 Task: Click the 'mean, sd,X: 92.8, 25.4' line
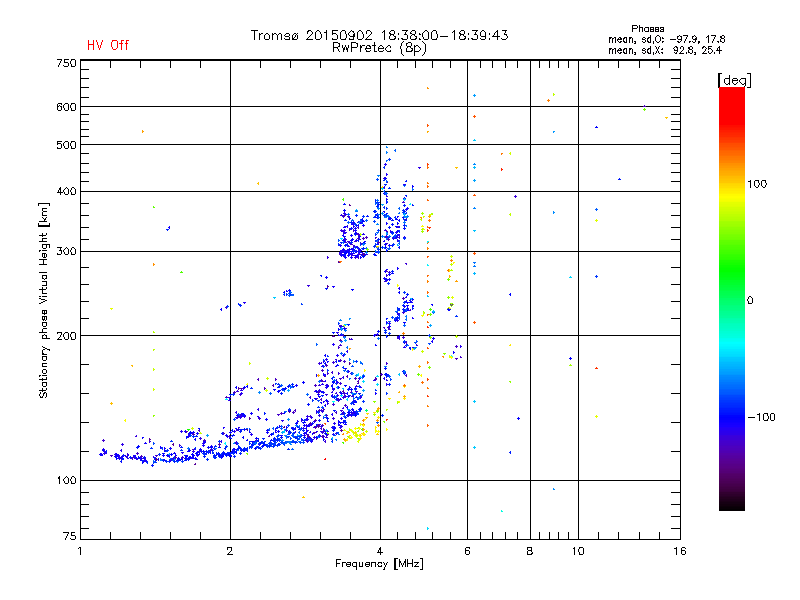665,50
